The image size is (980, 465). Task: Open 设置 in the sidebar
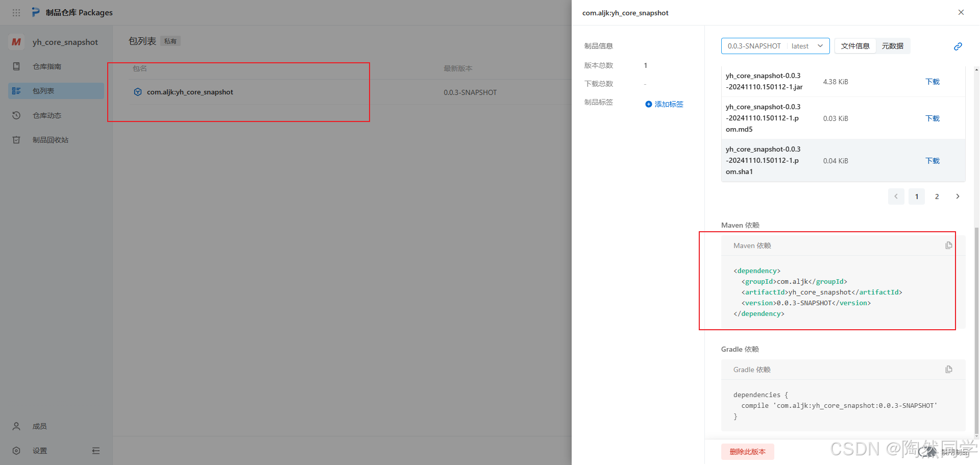click(x=40, y=451)
